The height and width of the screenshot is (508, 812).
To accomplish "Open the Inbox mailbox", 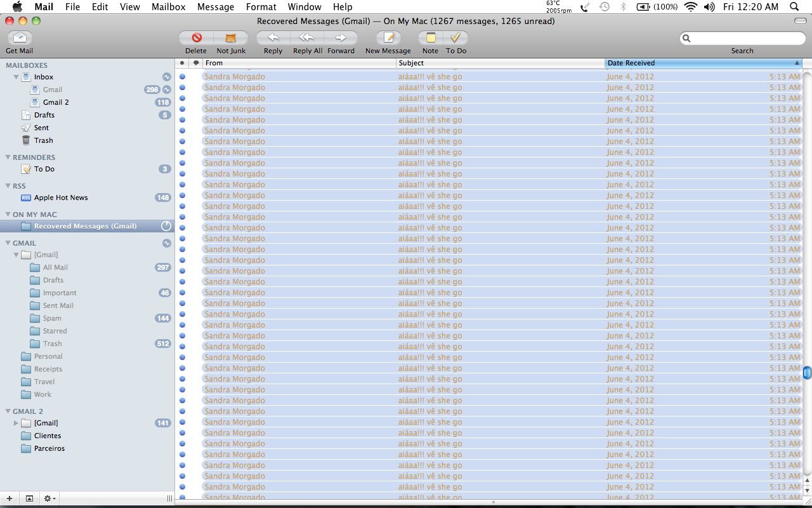I will click(x=44, y=77).
